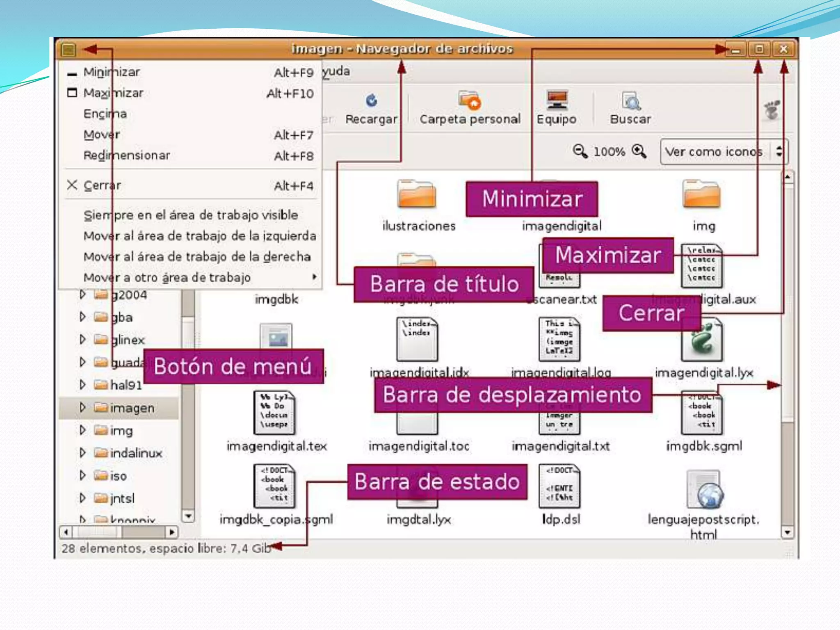Click the Recargar reload toolbar icon
Image resolution: width=840 pixels, height=630 pixels.
coord(371,101)
